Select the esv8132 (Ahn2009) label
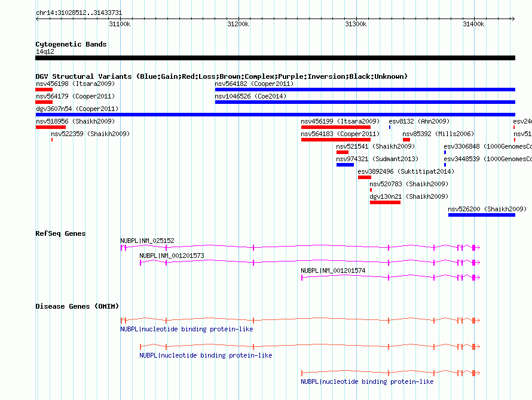This screenshot has width=532, height=400. click(419, 121)
